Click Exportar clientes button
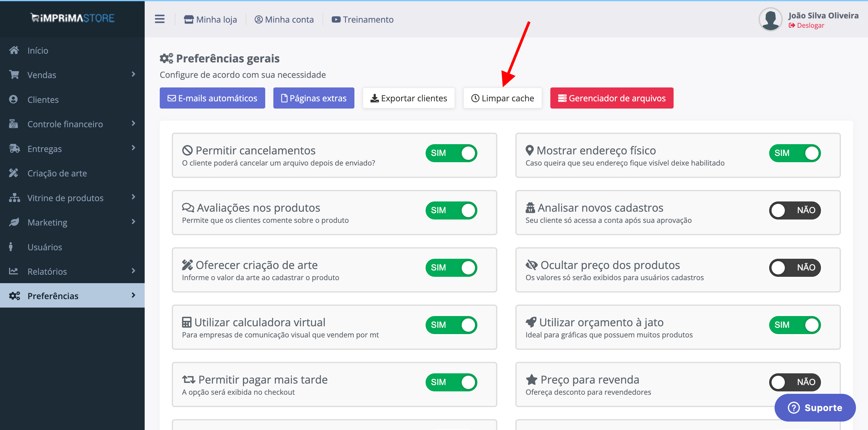The image size is (868, 430). 409,98
